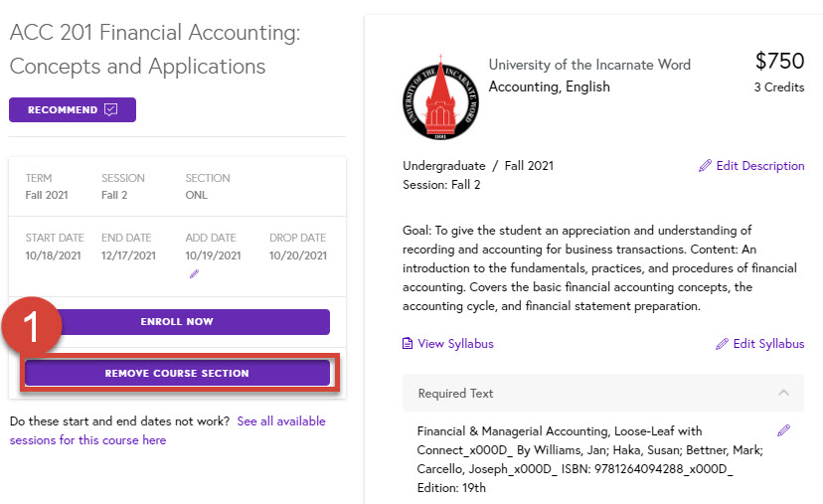Click the pencil icon under Add Date
The image size is (823, 504).
[194, 274]
